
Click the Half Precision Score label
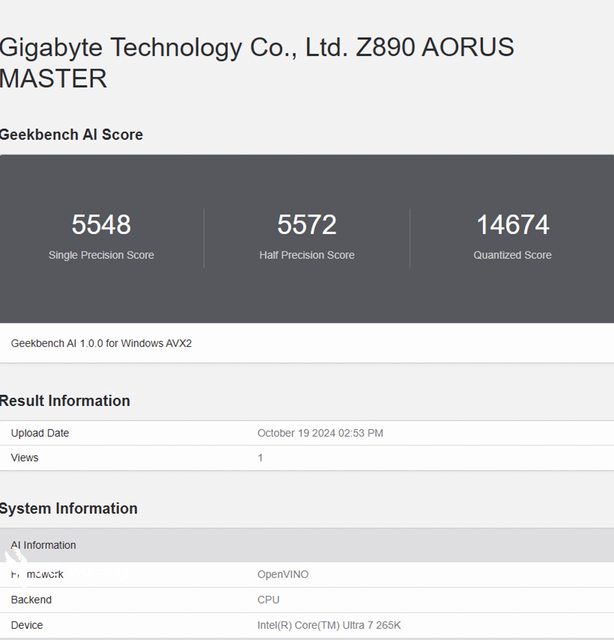pyautogui.click(x=307, y=255)
